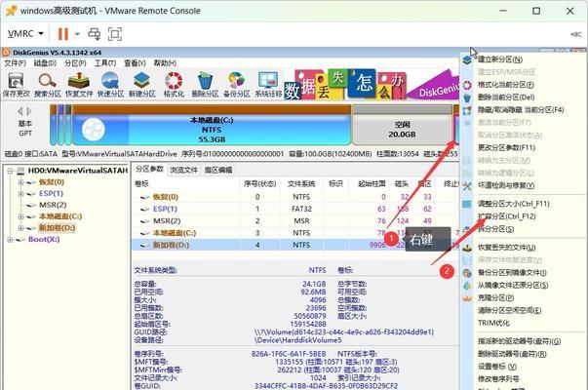588x390 pixels.
Task: Open the 工具(T) menu
Action: click(x=105, y=63)
